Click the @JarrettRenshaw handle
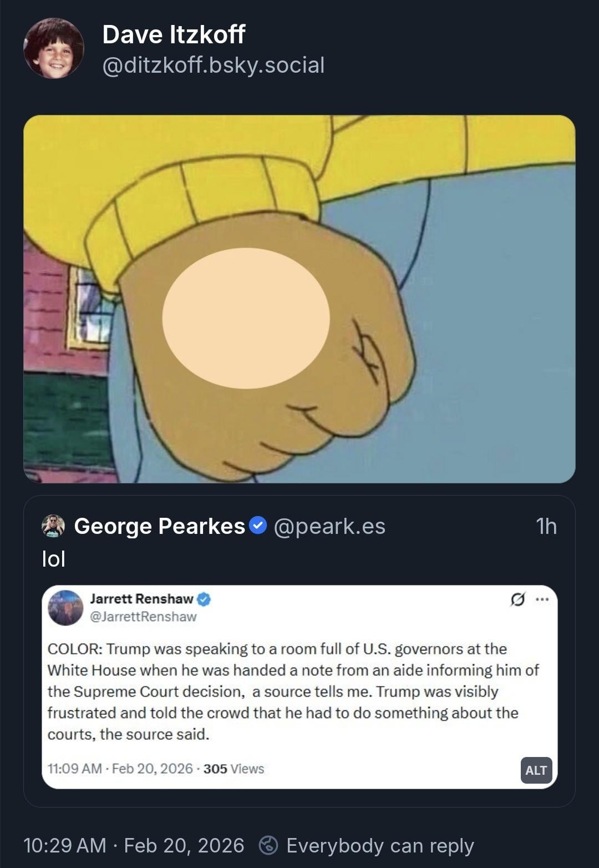This screenshot has width=599, height=868. (143, 617)
